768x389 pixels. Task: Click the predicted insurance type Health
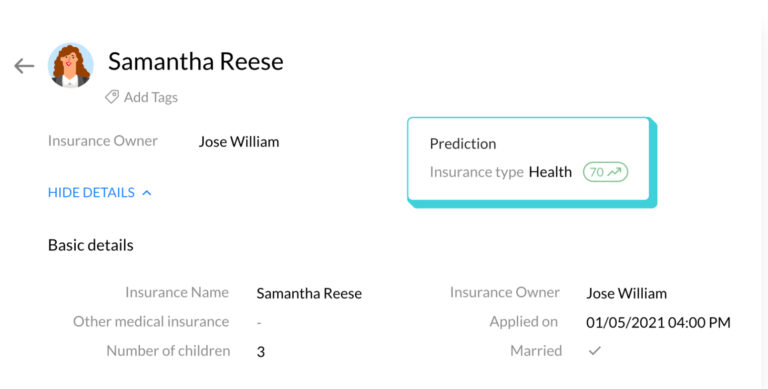[550, 172]
